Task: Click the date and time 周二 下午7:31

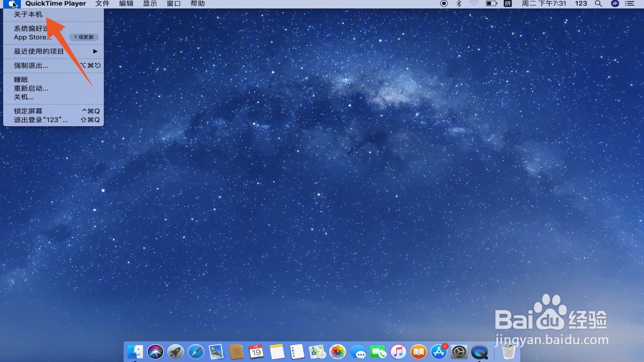Action: (544, 4)
